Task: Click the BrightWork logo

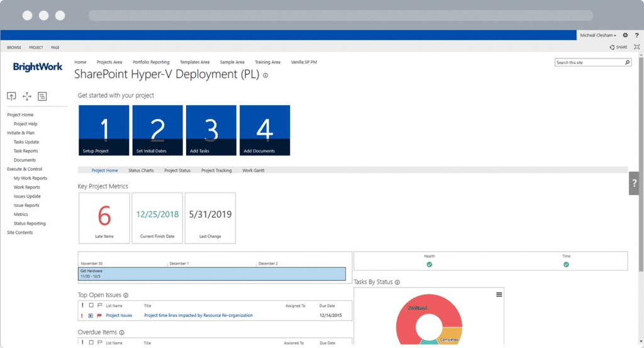Action: (x=37, y=67)
